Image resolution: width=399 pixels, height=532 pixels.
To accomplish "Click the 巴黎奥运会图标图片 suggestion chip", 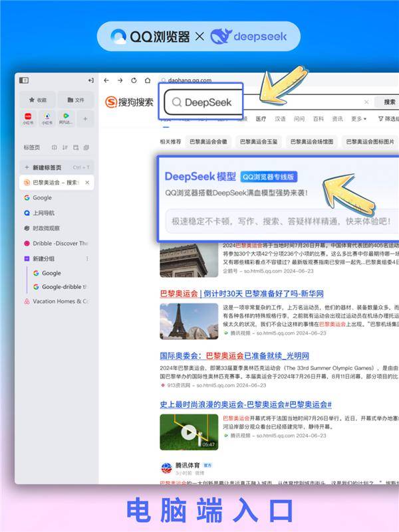I will (370, 141).
